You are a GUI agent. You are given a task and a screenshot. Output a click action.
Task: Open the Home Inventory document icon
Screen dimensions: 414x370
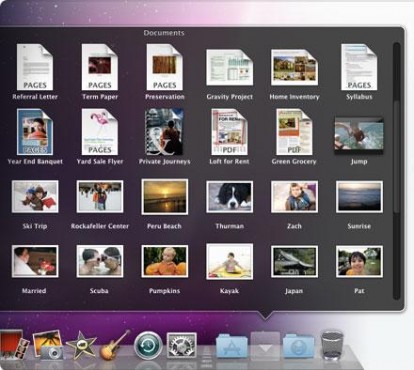[x=294, y=67]
